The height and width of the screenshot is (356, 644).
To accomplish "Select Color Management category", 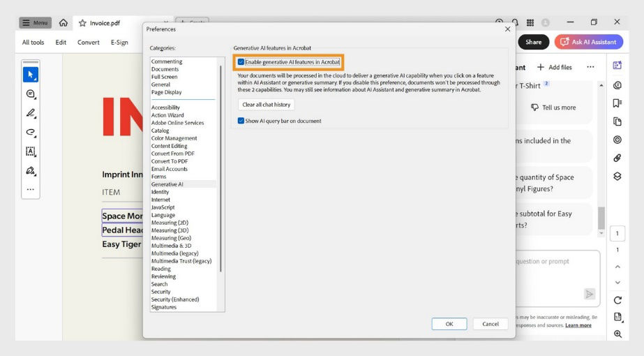I will click(174, 138).
